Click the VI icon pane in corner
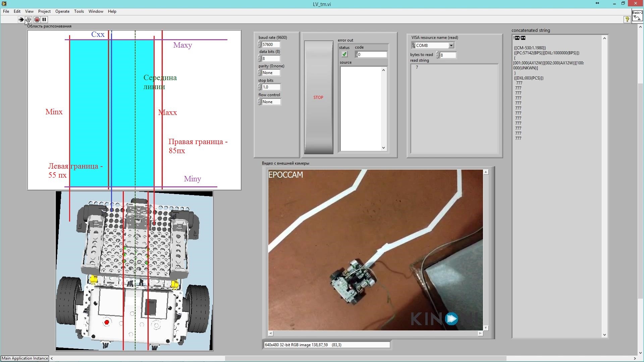The height and width of the screenshot is (362, 644). click(637, 16)
